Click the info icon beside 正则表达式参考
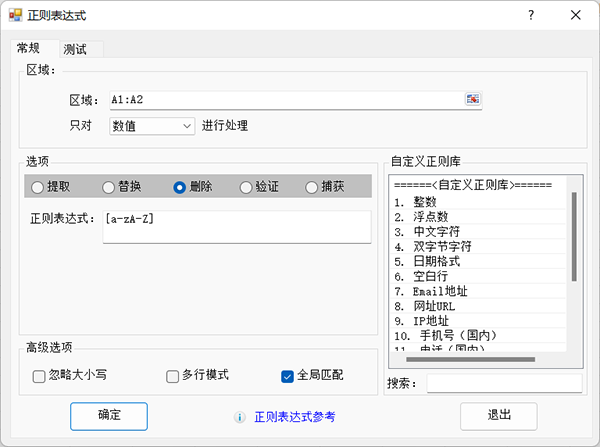This screenshot has height=447, width=600. 240,417
